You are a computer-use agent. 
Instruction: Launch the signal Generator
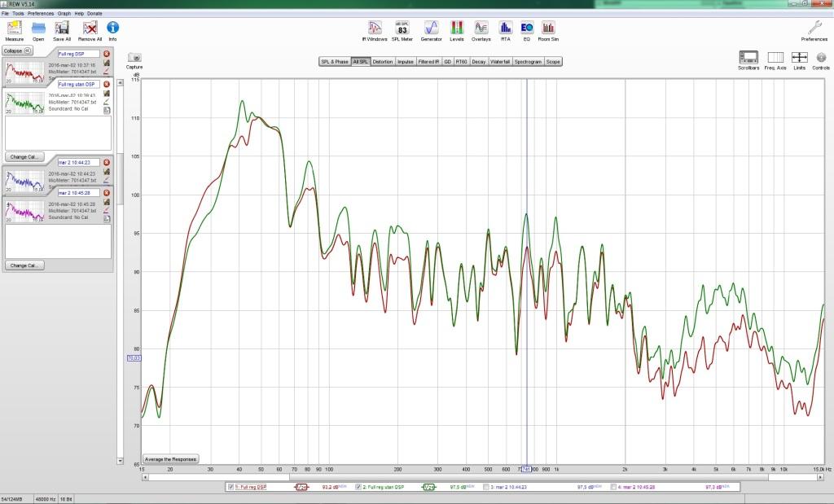[x=431, y=30]
